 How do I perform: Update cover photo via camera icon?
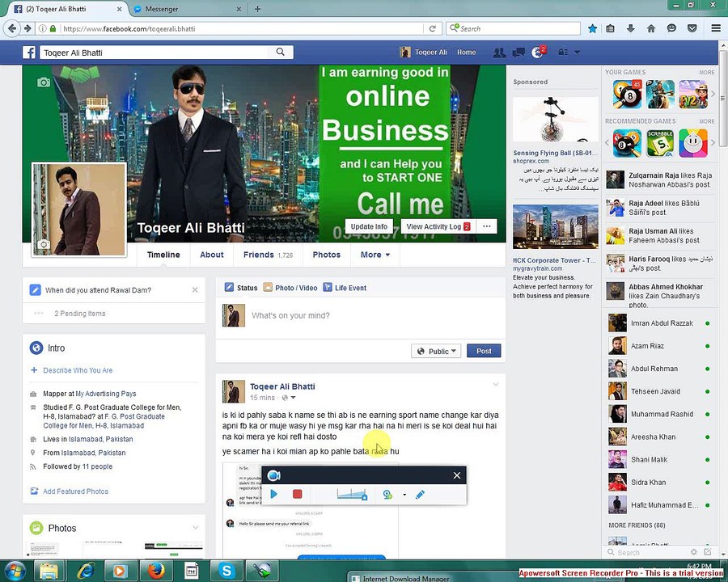point(44,82)
